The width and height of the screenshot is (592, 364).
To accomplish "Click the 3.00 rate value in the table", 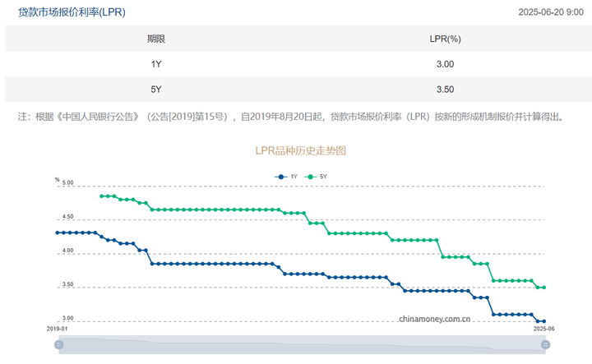I will click(445, 64).
